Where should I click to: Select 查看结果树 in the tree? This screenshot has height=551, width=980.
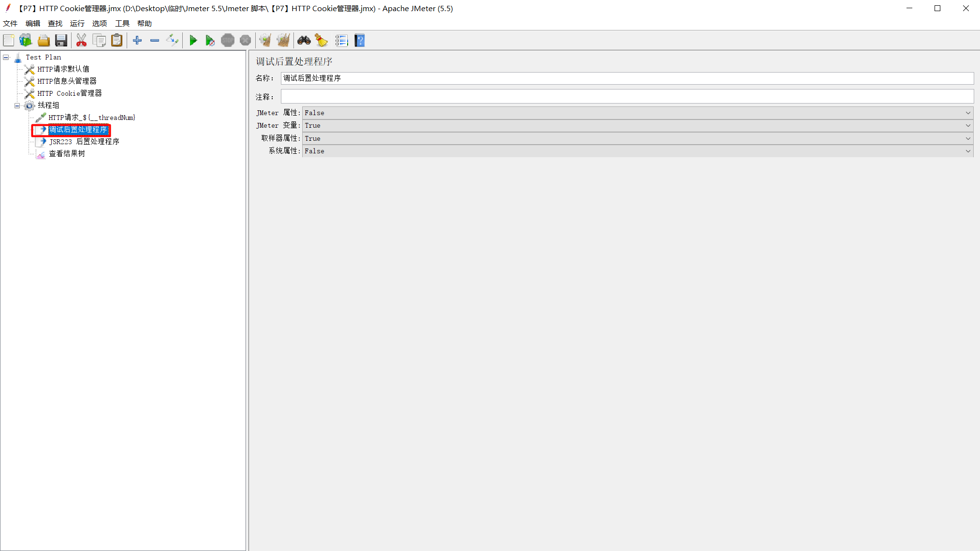pyautogui.click(x=67, y=154)
